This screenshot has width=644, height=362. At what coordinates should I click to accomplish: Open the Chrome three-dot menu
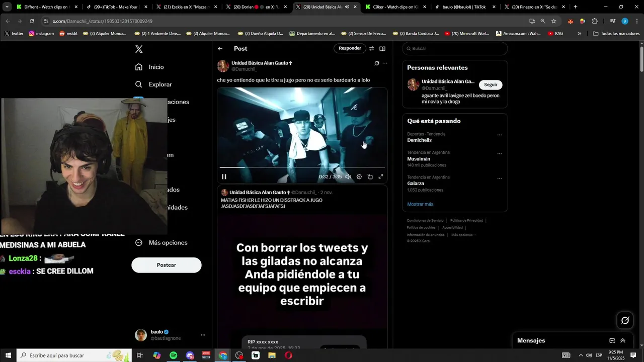[636, 21]
